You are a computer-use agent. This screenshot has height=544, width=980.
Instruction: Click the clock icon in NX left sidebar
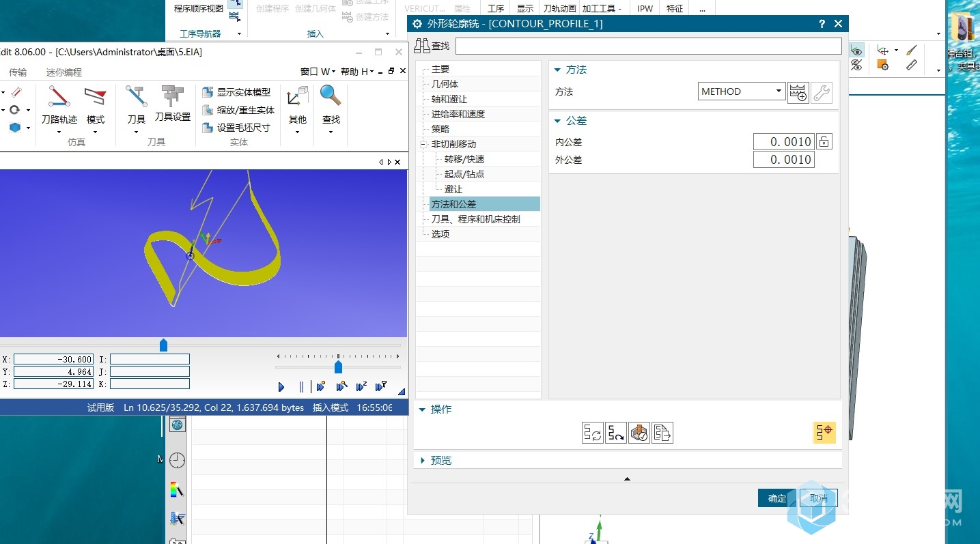point(177,460)
